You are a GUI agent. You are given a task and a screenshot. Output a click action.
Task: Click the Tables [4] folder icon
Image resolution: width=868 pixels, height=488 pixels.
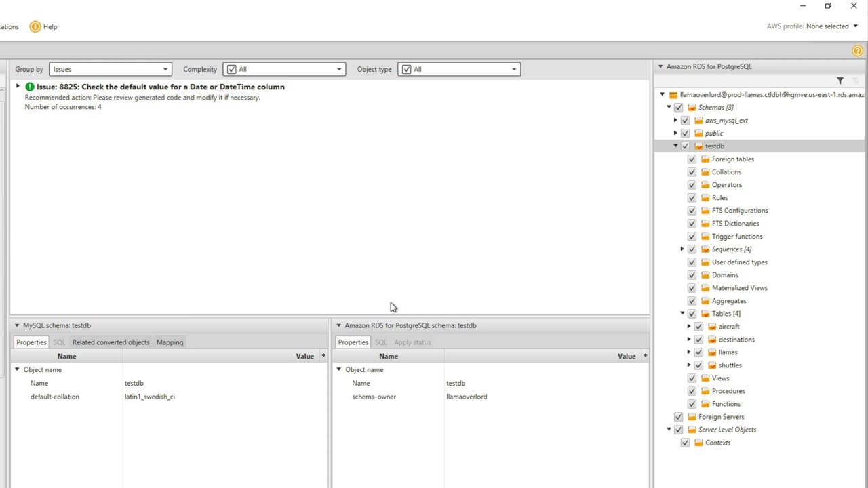705,314
